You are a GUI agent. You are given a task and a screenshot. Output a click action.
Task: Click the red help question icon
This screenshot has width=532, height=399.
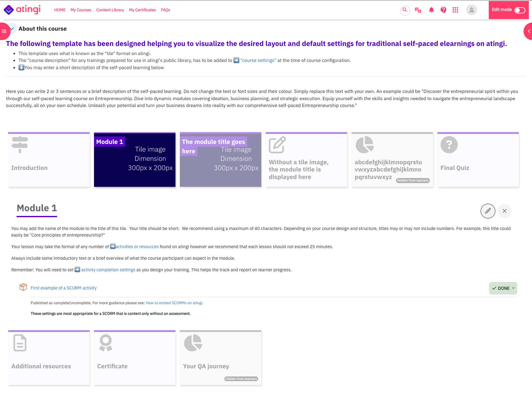(x=443, y=10)
